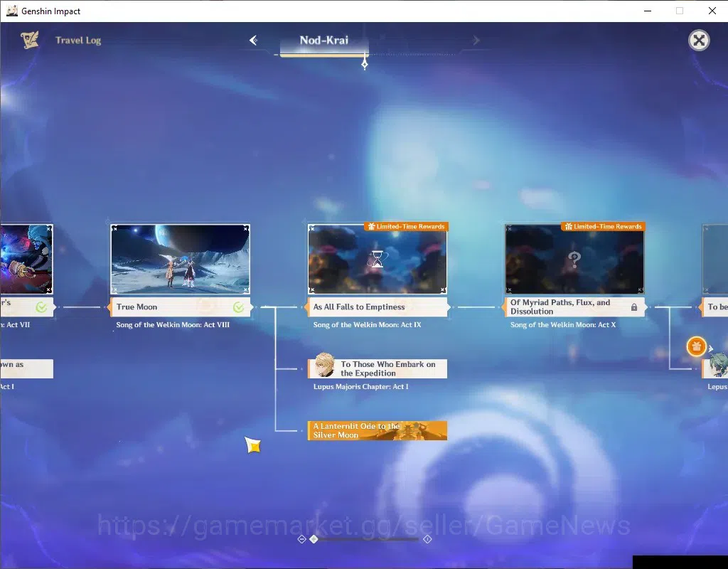This screenshot has height=569, width=728.
Task: Open the partially visible "To be" quest label
Action: pos(714,307)
